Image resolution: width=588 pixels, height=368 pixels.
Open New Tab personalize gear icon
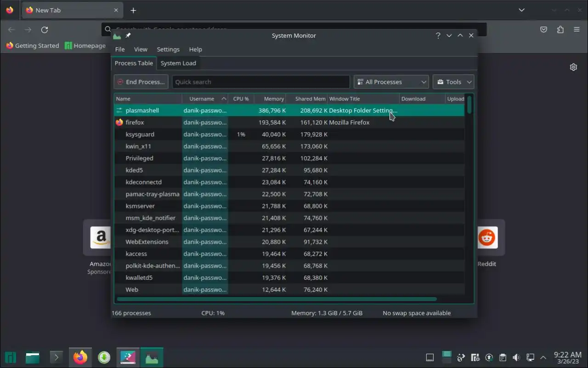573,67
